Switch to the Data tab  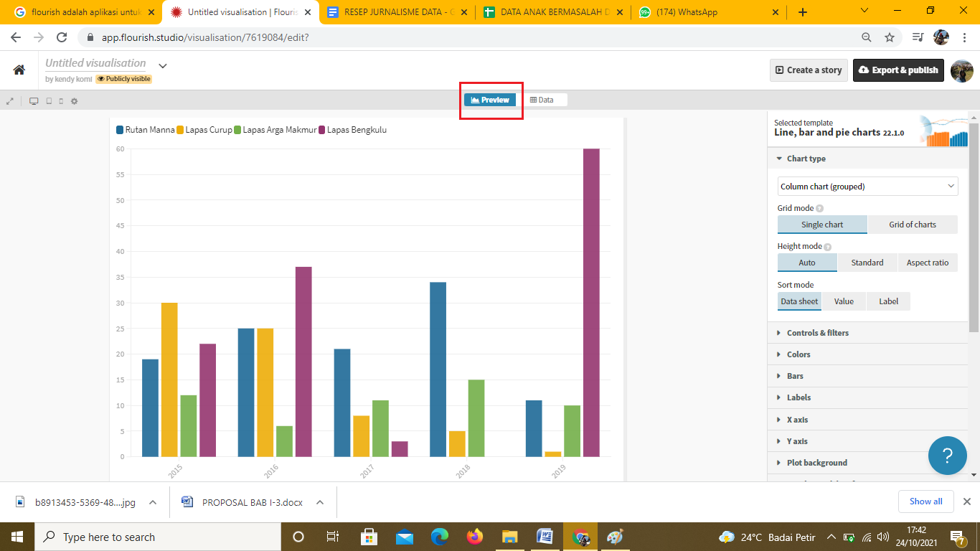pos(542,100)
